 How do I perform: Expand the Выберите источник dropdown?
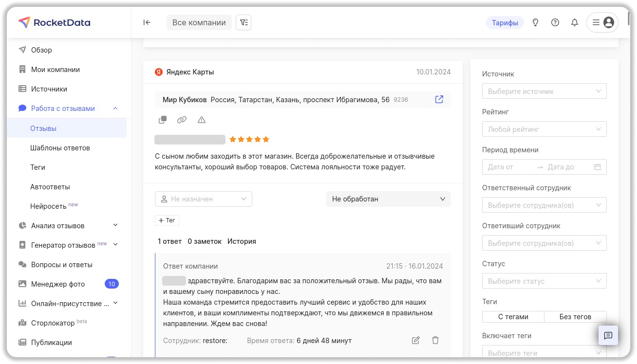point(544,91)
